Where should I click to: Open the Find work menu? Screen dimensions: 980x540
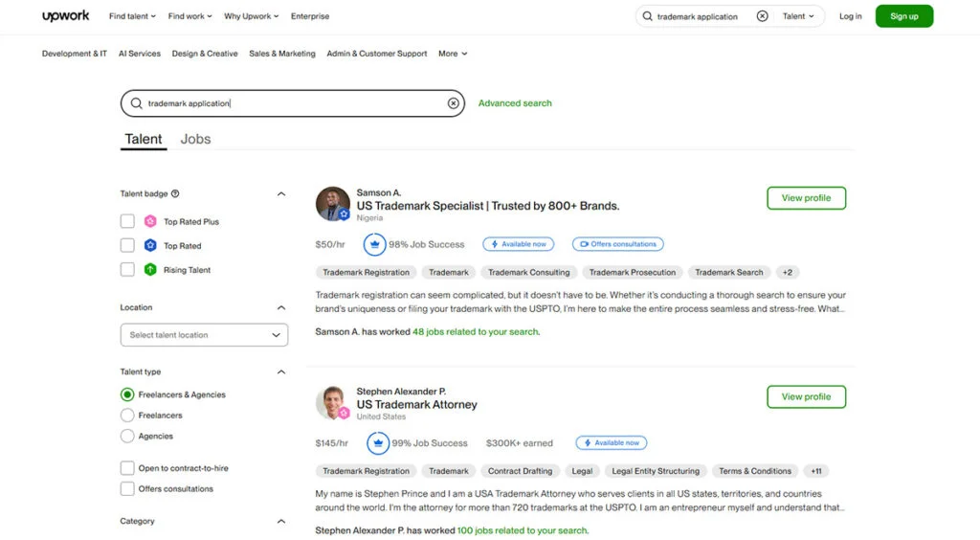click(x=190, y=16)
